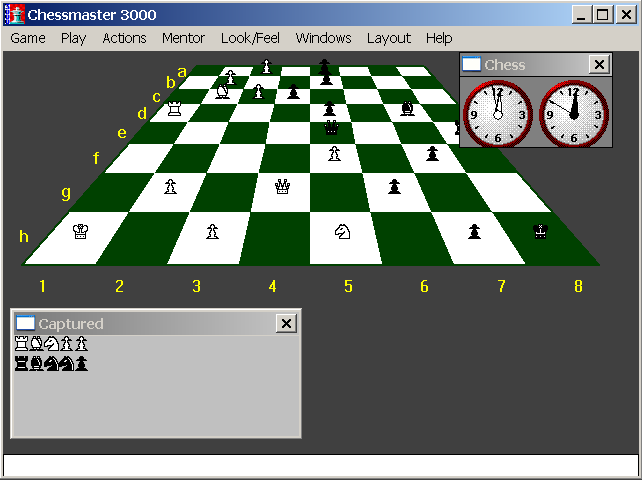Click the black pawn on b5
The image size is (642, 480).
coord(326,78)
